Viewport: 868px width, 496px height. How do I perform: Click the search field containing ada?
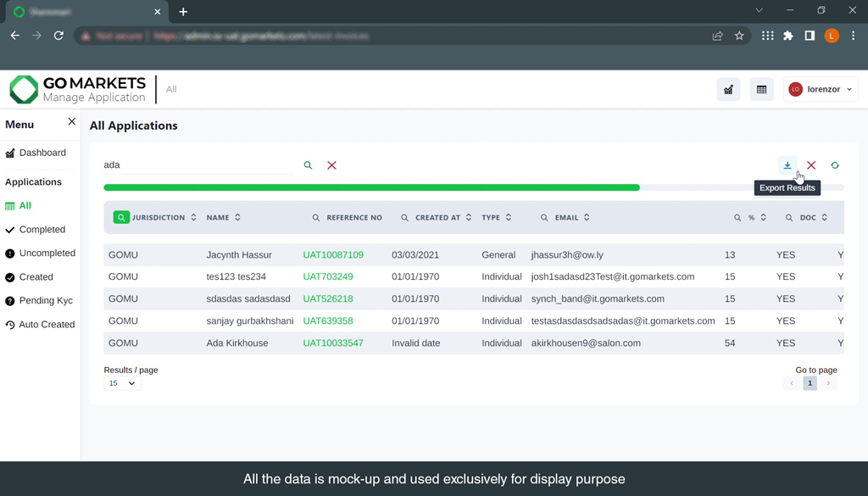click(x=198, y=165)
